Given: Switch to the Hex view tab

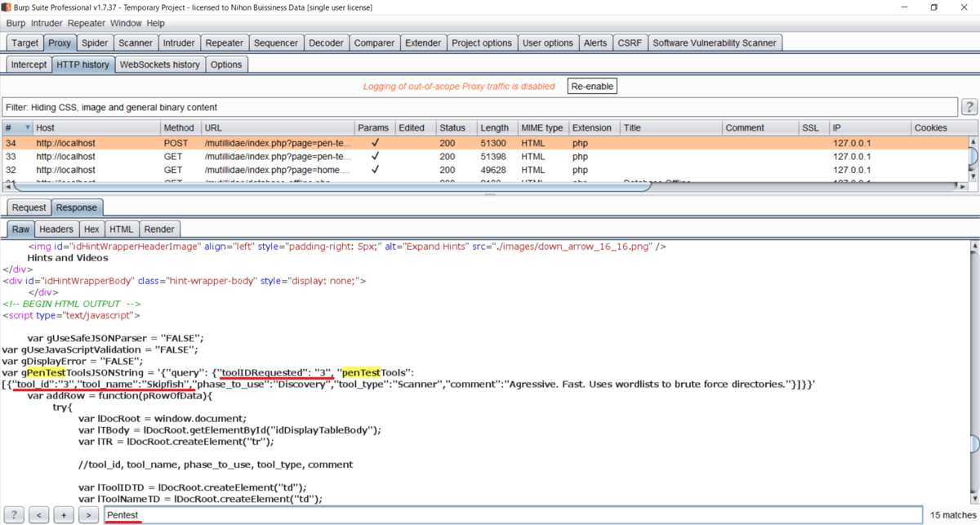Looking at the screenshot, I should tap(91, 229).
